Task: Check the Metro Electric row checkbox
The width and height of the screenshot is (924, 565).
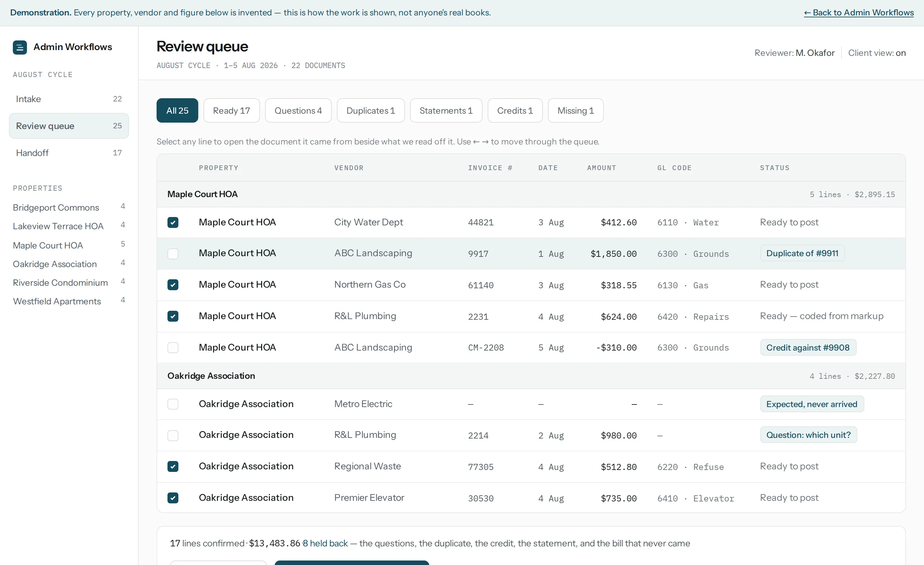Action: tap(173, 404)
